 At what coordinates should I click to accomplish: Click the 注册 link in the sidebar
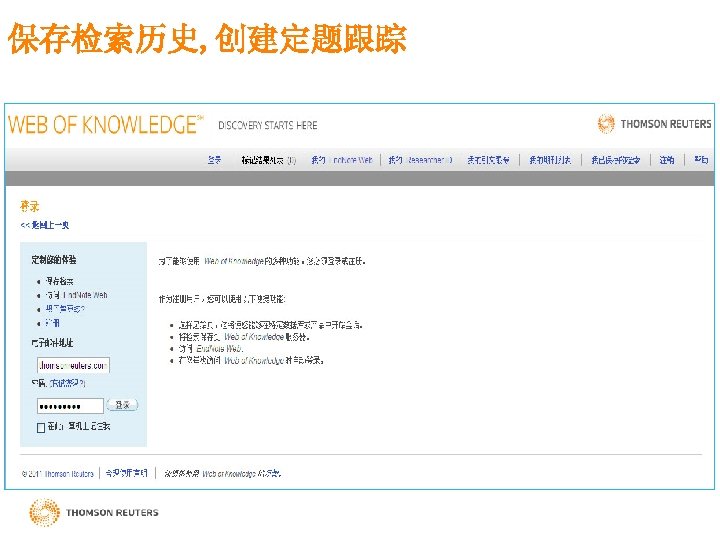tap(52, 323)
